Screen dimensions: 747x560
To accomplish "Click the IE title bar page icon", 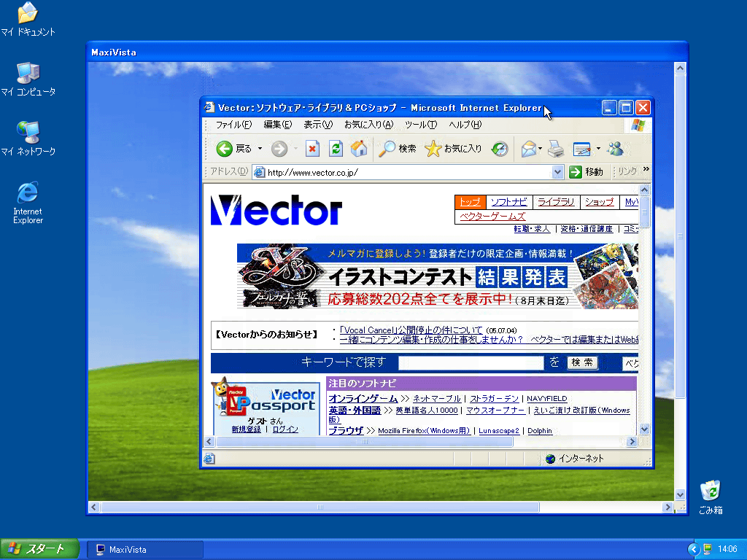I will (x=209, y=107).
